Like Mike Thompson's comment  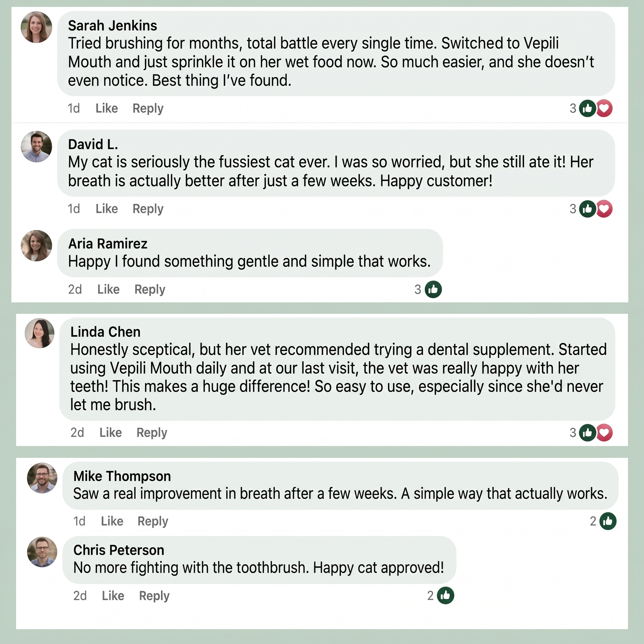(112, 521)
